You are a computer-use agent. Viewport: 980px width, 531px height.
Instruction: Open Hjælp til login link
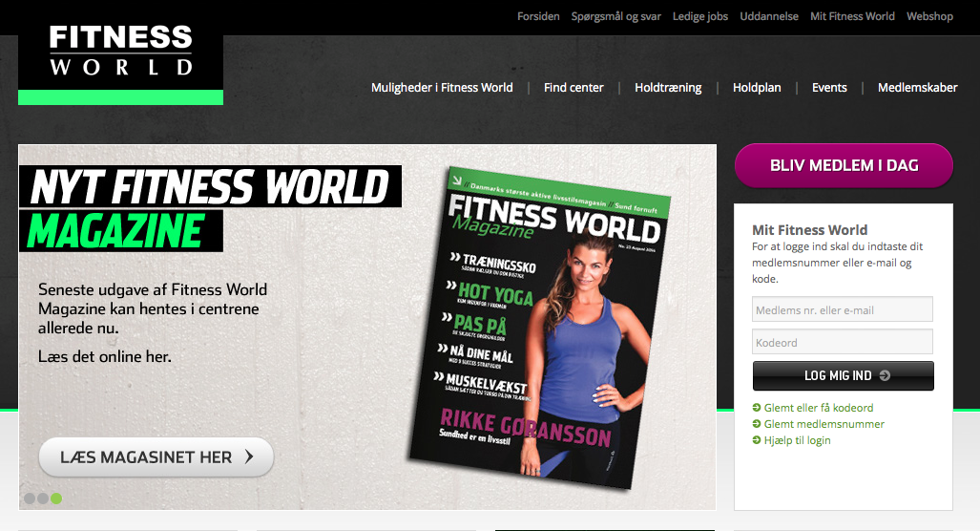797,440
